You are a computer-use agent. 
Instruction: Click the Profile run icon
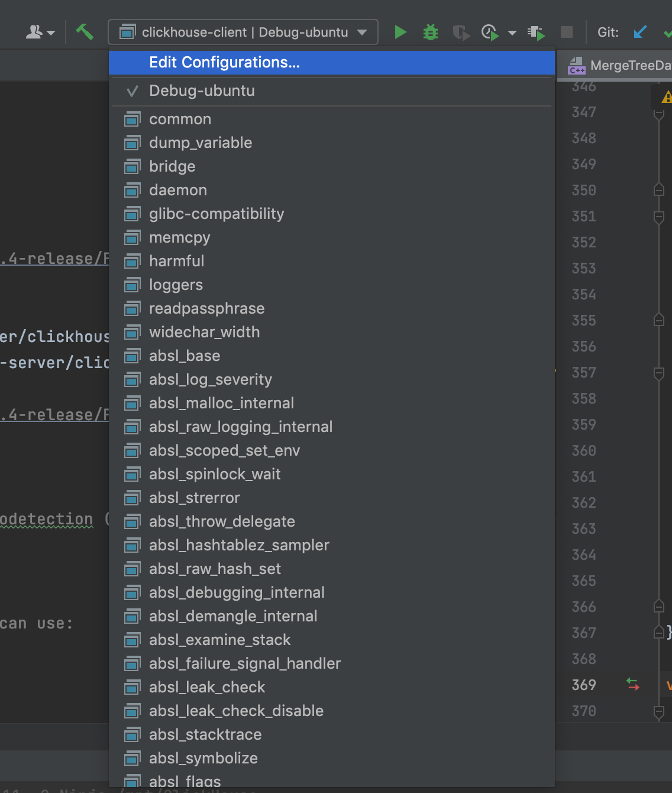pyautogui.click(x=490, y=32)
